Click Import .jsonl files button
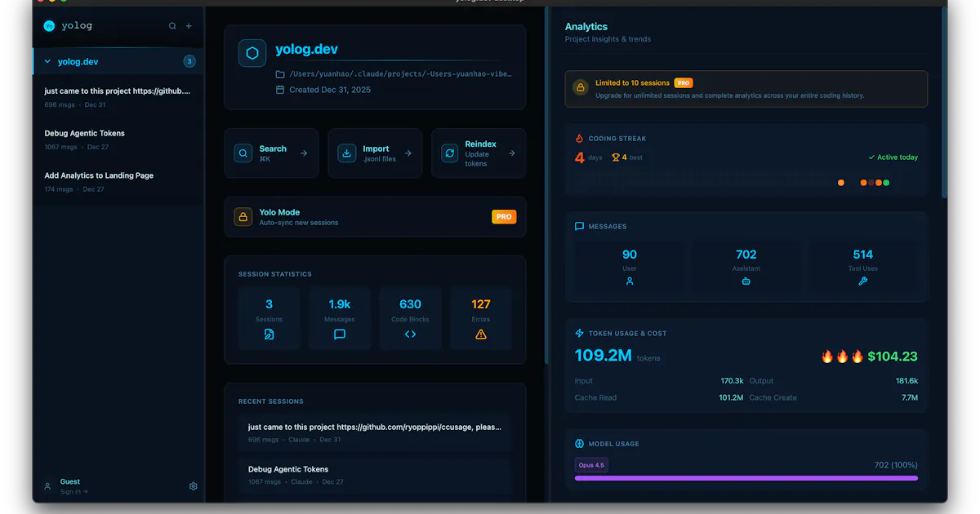The height and width of the screenshot is (514, 980). pyautogui.click(x=375, y=153)
